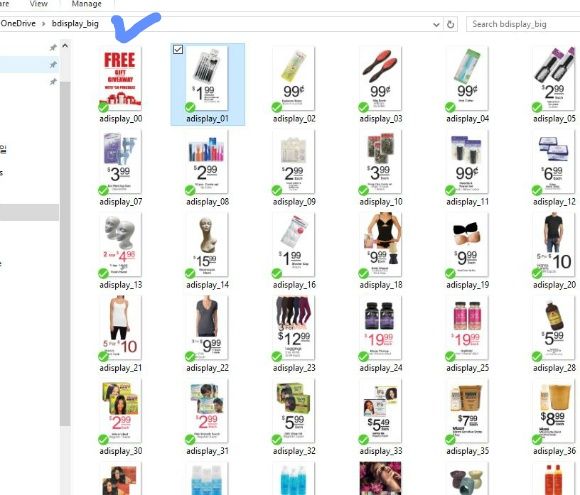580x495 pixels.
Task: Select the adisplay_05 file thumbnail
Action: tap(554, 78)
